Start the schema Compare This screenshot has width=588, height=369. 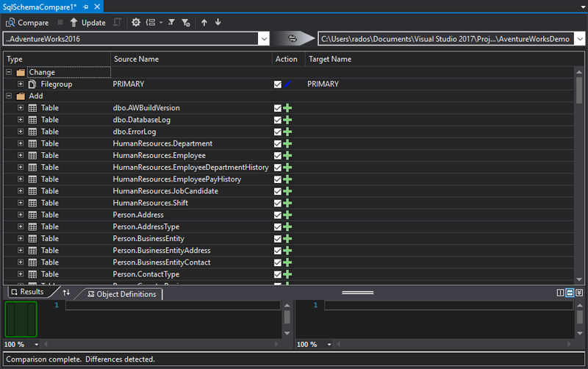(27, 23)
